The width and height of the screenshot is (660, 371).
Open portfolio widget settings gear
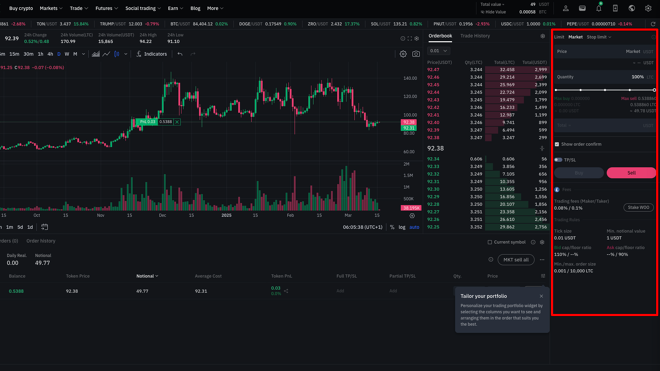pyautogui.click(x=542, y=242)
